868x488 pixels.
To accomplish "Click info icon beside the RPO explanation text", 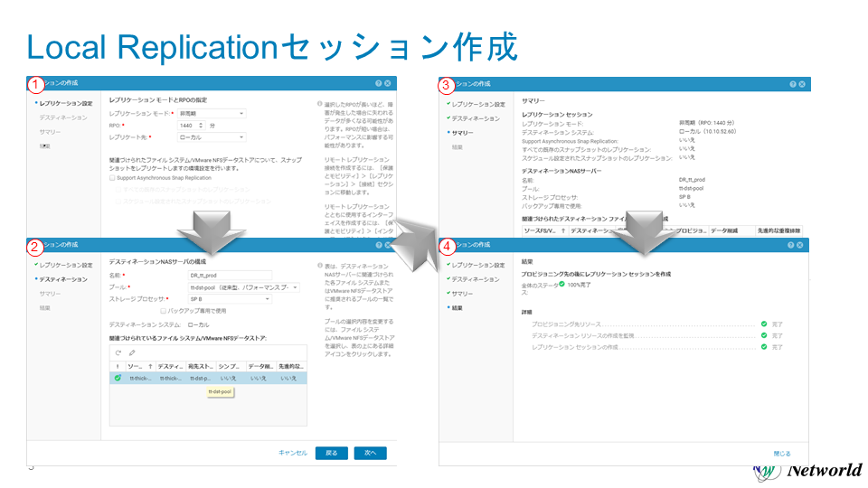I will click(x=319, y=103).
